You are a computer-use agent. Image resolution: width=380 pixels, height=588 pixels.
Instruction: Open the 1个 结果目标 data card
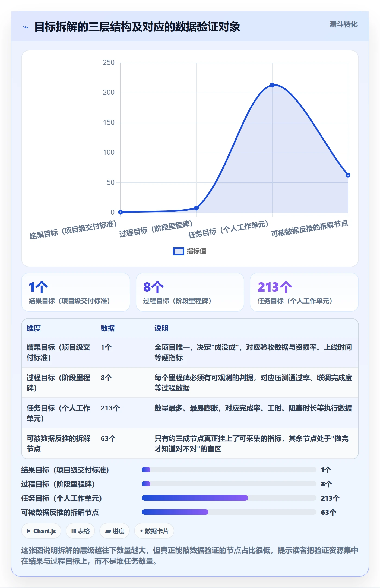coord(76,292)
